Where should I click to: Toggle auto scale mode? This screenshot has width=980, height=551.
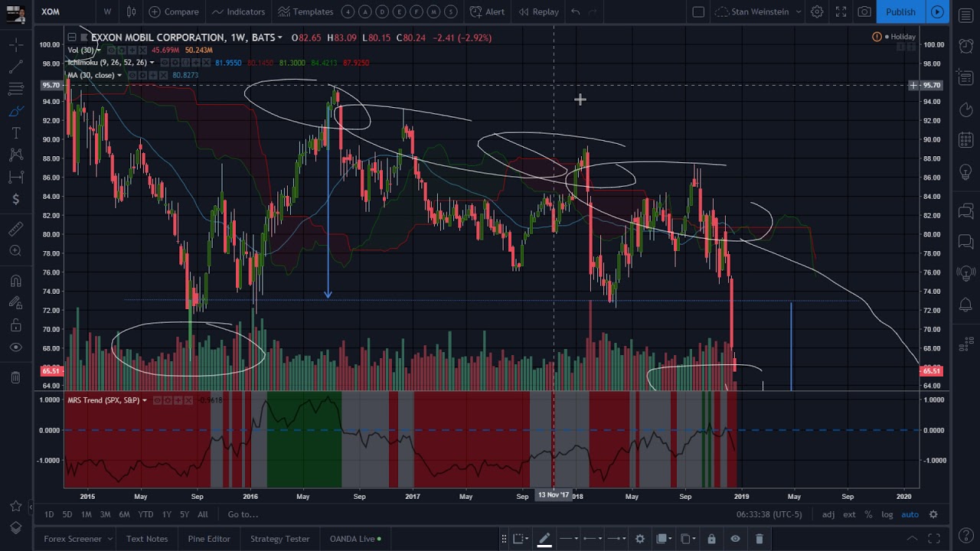pos(910,514)
